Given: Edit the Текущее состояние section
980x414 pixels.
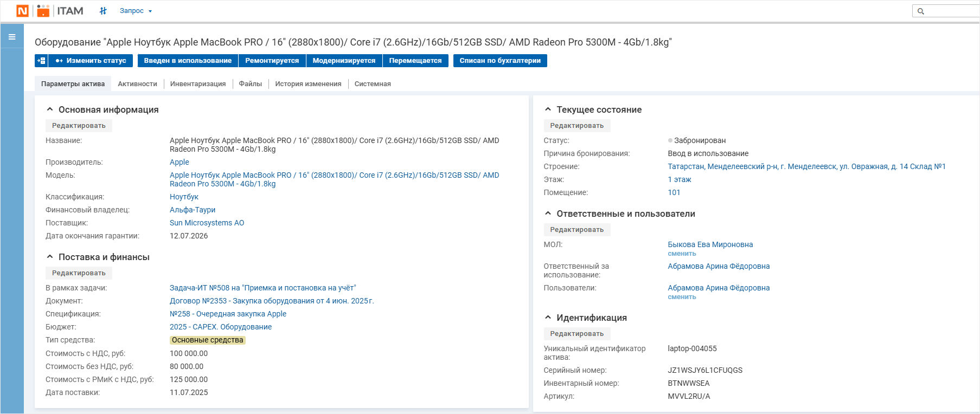Looking at the screenshot, I should pos(577,126).
